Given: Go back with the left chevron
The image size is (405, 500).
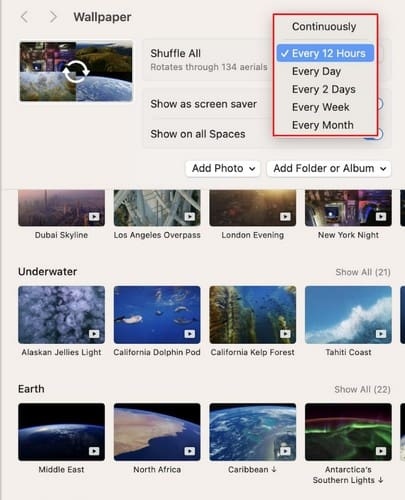Looking at the screenshot, I should [x=24, y=17].
